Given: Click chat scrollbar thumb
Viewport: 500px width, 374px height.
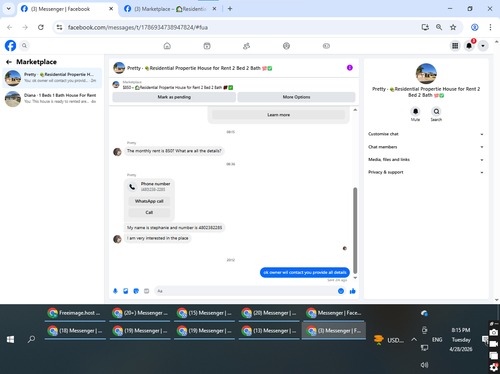Looking at the screenshot, I should [355, 230].
